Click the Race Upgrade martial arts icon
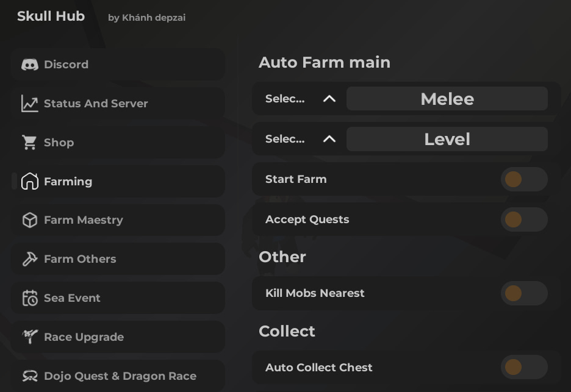The image size is (571, 392). [30, 337]
